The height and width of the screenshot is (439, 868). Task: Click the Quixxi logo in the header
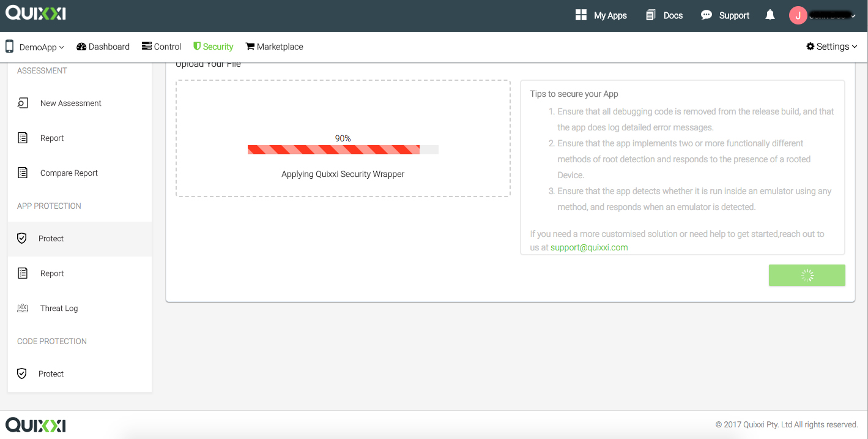35,13
